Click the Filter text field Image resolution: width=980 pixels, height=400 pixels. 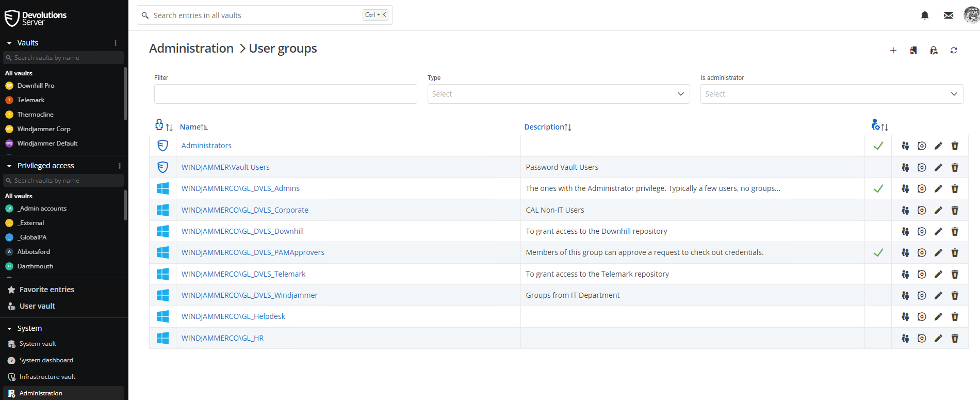point(286,94)
